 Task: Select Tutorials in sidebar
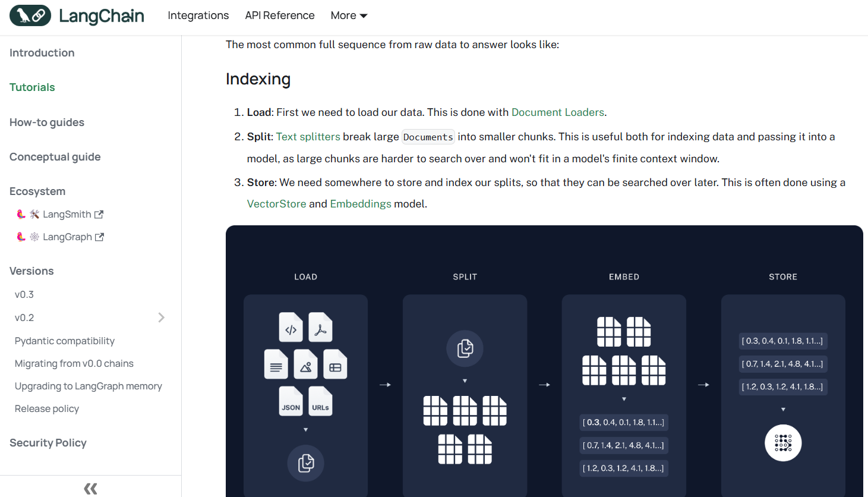click(32, 87)
